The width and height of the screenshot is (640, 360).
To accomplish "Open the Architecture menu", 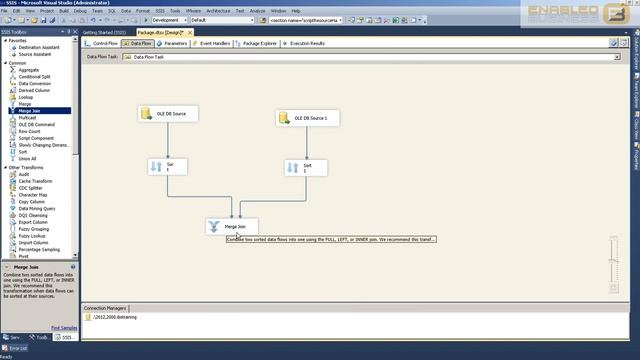I will point(218,11).
